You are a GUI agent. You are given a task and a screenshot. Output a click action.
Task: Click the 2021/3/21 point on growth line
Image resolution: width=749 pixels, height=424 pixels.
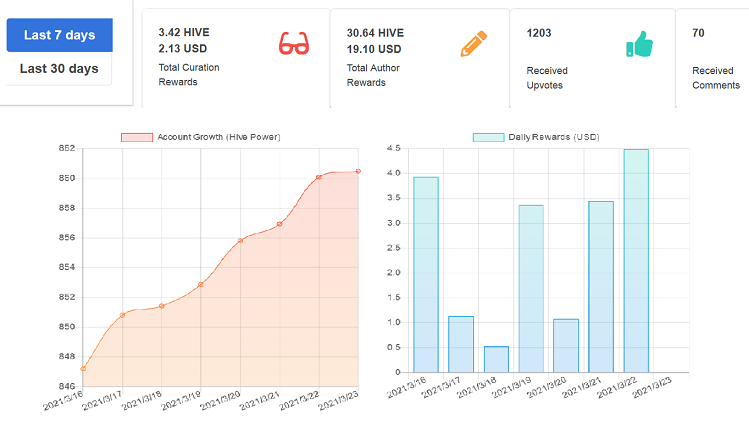(279, 224)
